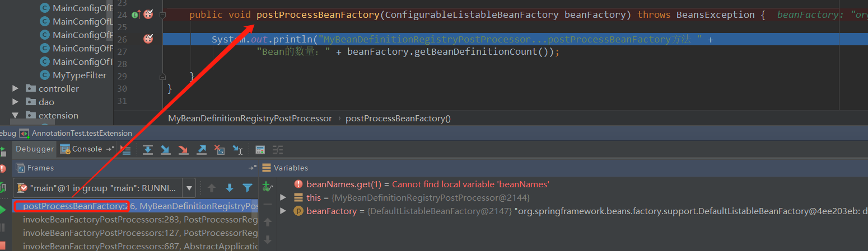Image resolution: width=868 pixels, height=251 pixels.
Task: Switch to the Console tab
Action: pos(81,149)
